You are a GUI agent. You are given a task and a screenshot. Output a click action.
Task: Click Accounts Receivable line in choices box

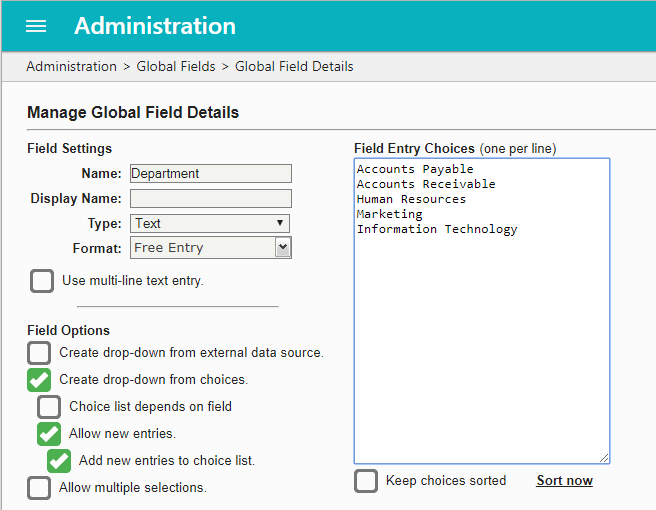point(426,184)
